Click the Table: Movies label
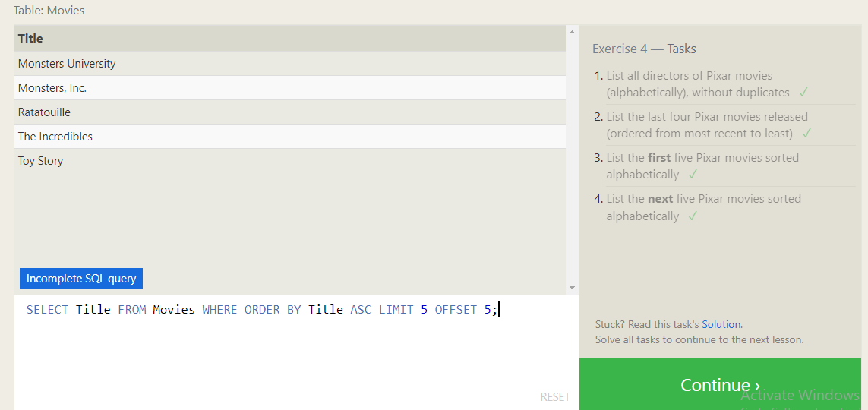 49,11
